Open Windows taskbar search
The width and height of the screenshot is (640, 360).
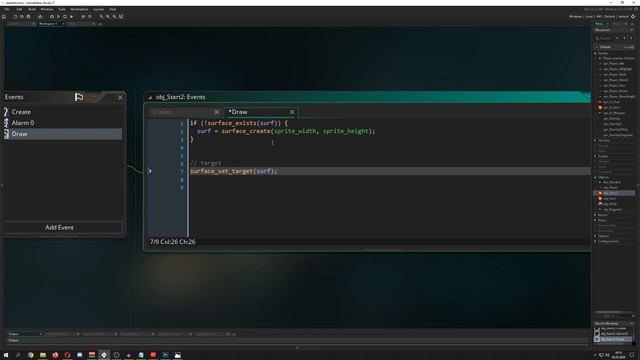[x=18, y=355]
